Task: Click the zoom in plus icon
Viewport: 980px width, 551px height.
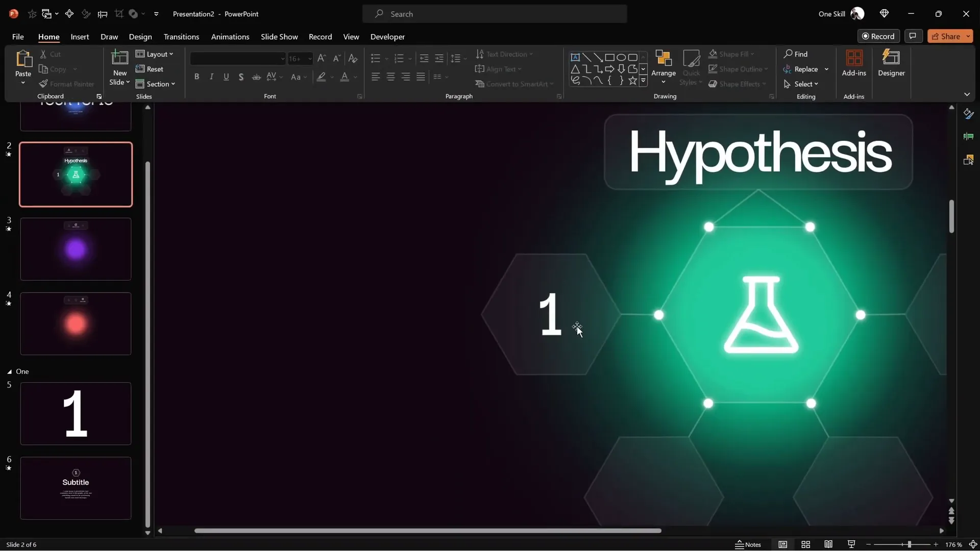Action: click(x=936, y=544)
